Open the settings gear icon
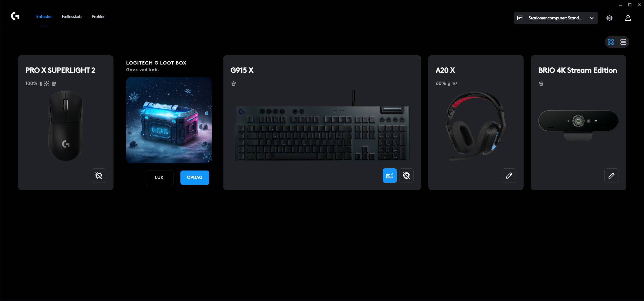The height and width of the screenshot is (301, 644). click(609, 18)
